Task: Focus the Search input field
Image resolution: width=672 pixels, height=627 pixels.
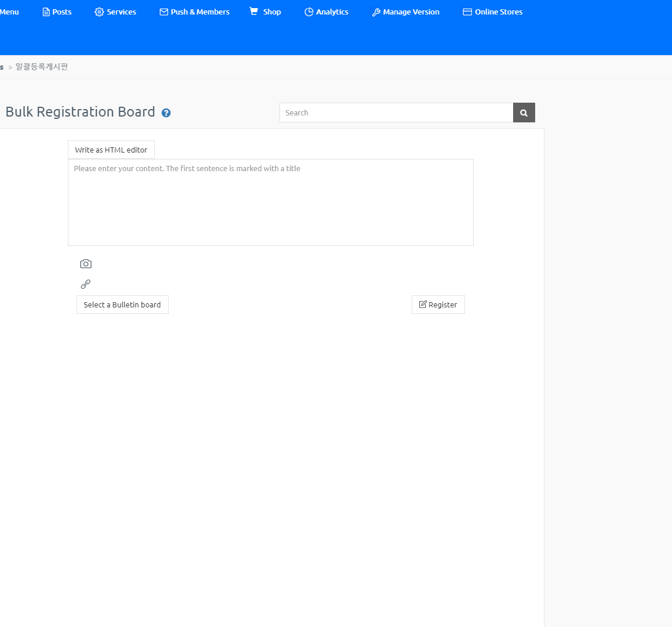Action: [x=396, y=113]
